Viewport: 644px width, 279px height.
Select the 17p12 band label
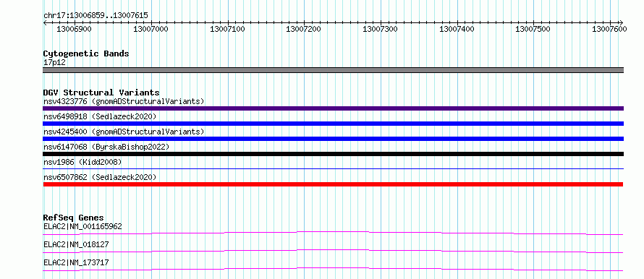tap(54, 63)
